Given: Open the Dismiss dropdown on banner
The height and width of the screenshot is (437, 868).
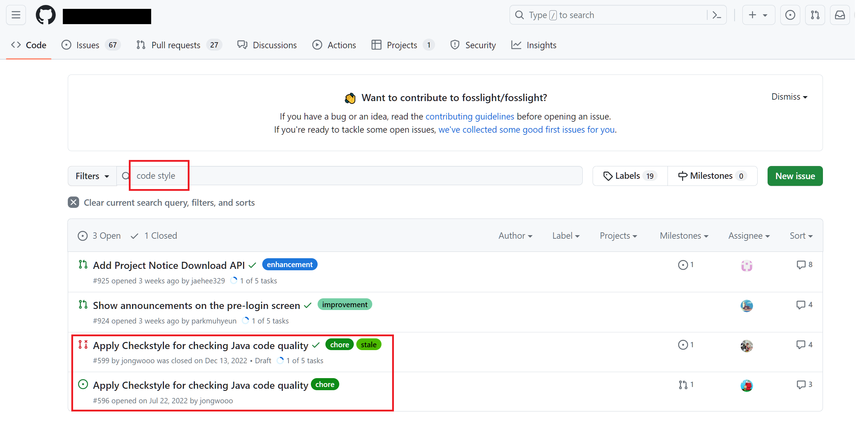Looking at the screenshot, I should (789, 97).
